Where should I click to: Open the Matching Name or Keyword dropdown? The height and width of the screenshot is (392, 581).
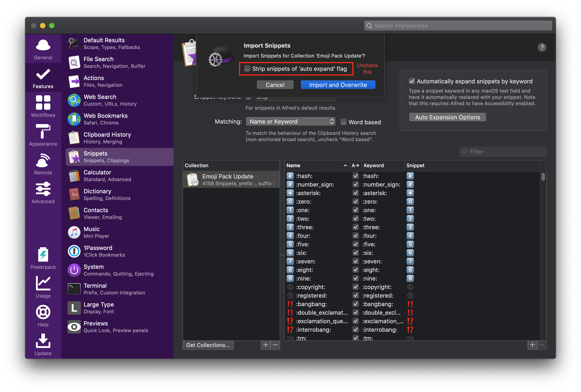click(290, 122)
